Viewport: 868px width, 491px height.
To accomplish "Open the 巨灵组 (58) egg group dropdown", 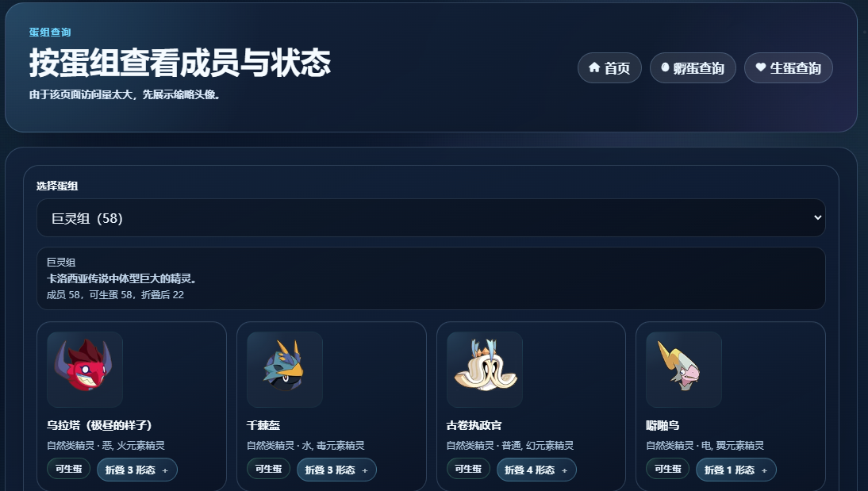I will click(431, 218).
